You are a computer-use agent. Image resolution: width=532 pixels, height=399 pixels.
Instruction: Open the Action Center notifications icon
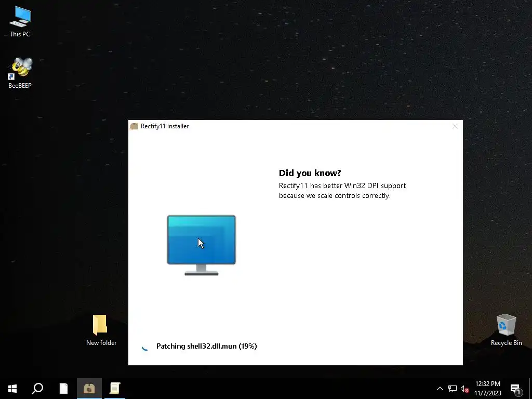(516, 389)
